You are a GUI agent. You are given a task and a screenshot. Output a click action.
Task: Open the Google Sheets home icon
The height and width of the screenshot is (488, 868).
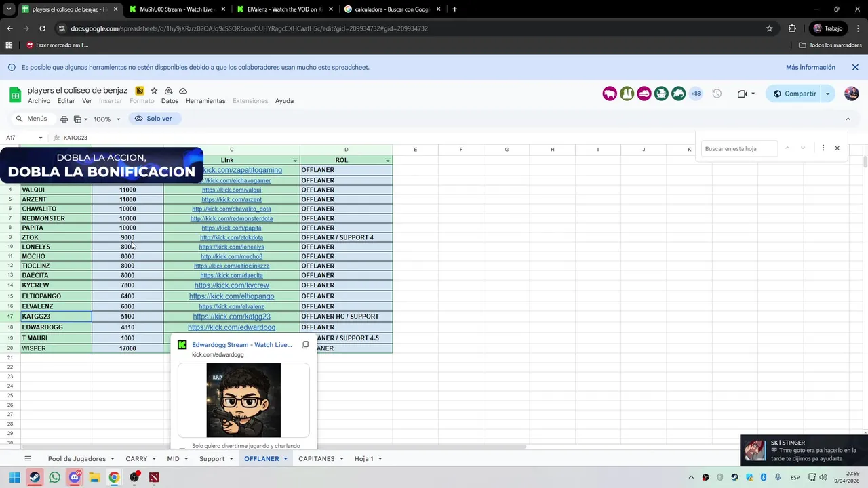click(15, 95)
